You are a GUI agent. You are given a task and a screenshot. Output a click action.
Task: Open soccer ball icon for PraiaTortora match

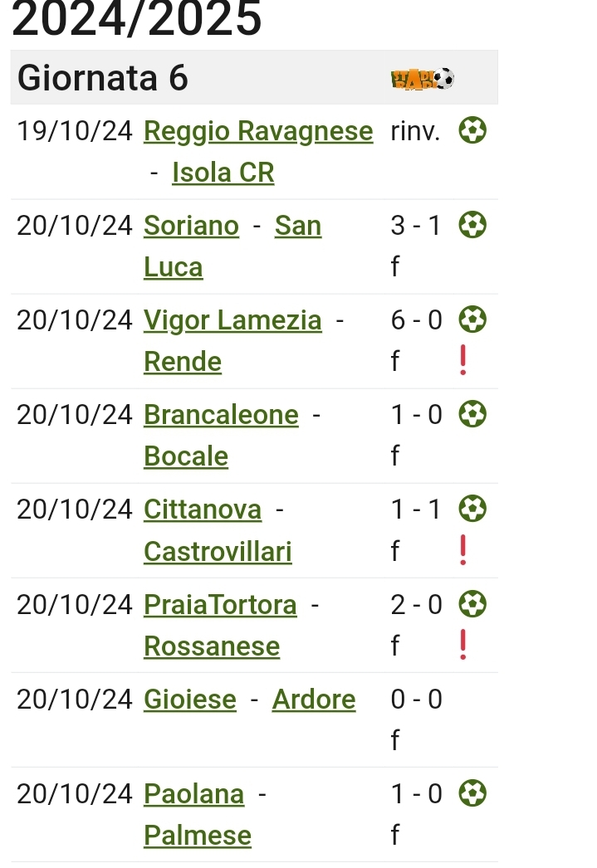(472, 604)
